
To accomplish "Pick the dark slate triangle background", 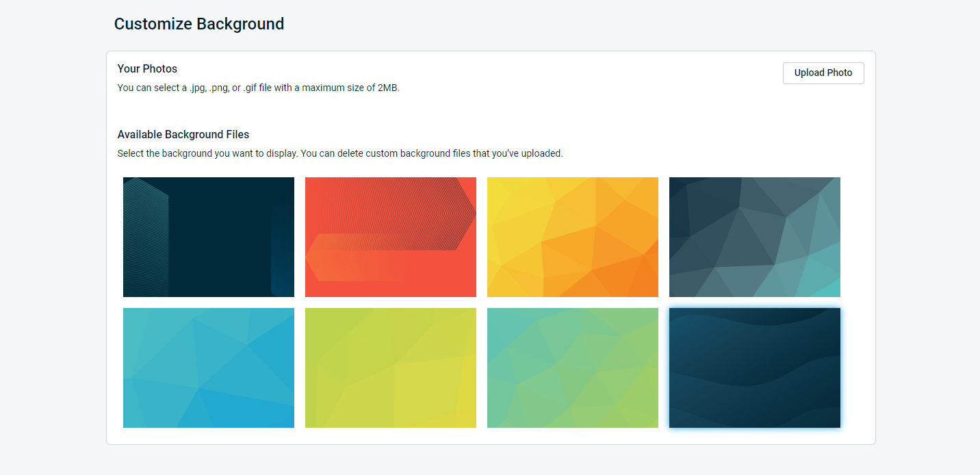I will pos(755,237).
